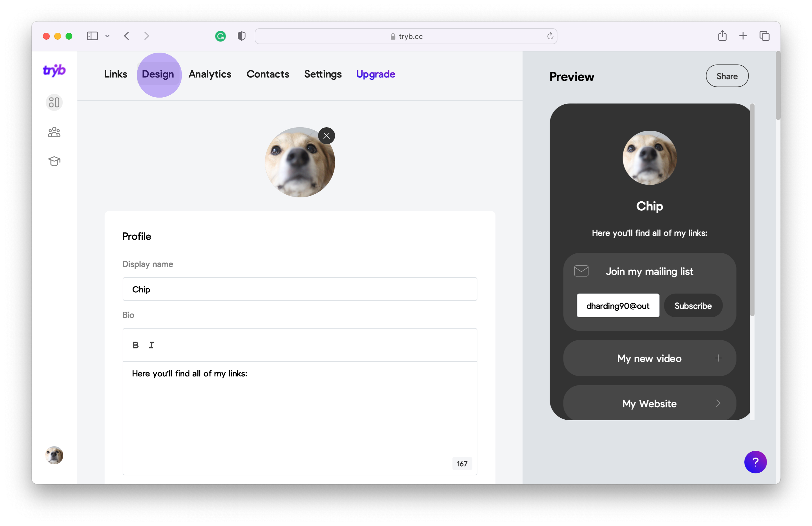Screen dimensions: 812x526
Task: Remove profile photo with the X button
Action: (327, 136)
